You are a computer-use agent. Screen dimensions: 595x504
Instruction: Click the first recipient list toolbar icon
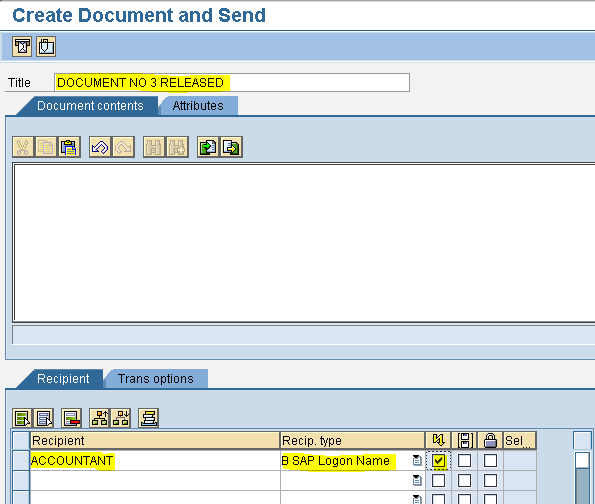click(22, 418)
